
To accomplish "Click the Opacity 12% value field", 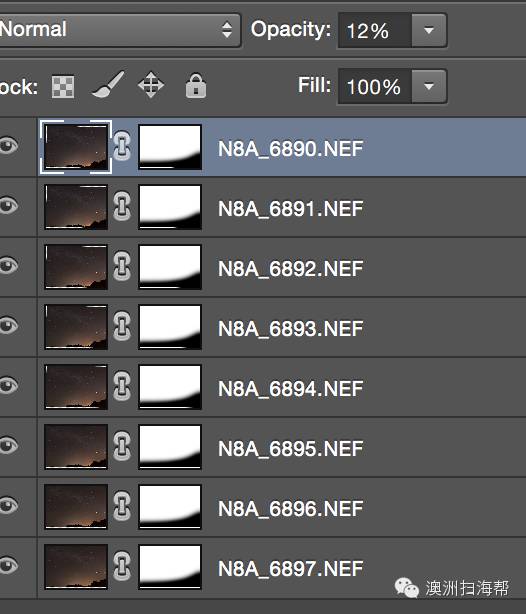I will point(375,30).
